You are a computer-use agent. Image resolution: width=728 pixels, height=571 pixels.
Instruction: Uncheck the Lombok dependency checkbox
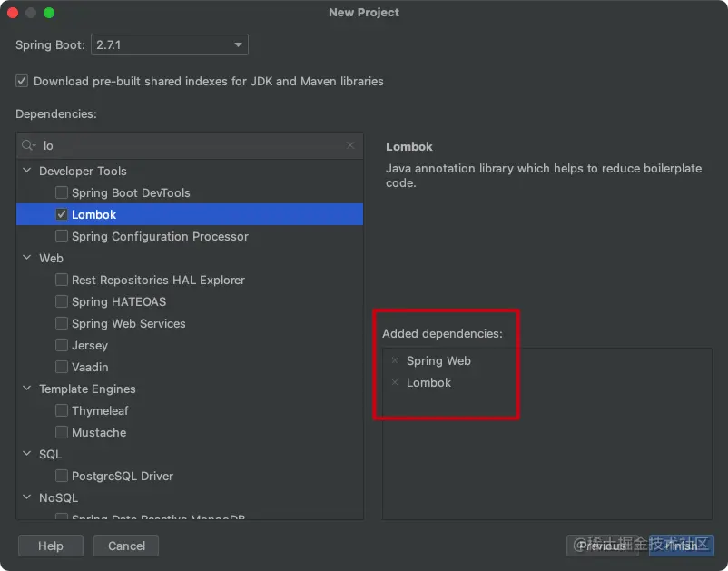(62, 214)
